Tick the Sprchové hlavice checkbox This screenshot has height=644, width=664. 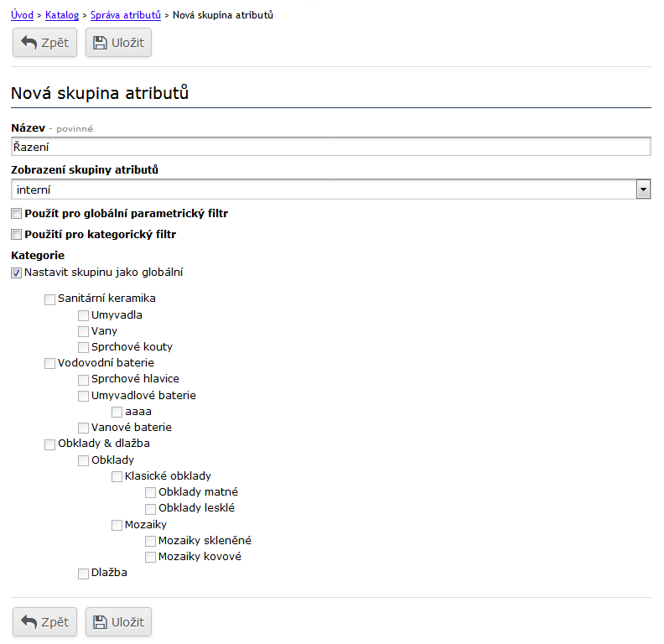point(84,380)
